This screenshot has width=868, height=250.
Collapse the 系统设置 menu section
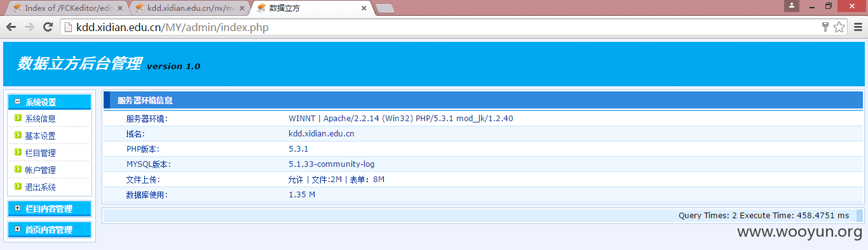point(50,102)
